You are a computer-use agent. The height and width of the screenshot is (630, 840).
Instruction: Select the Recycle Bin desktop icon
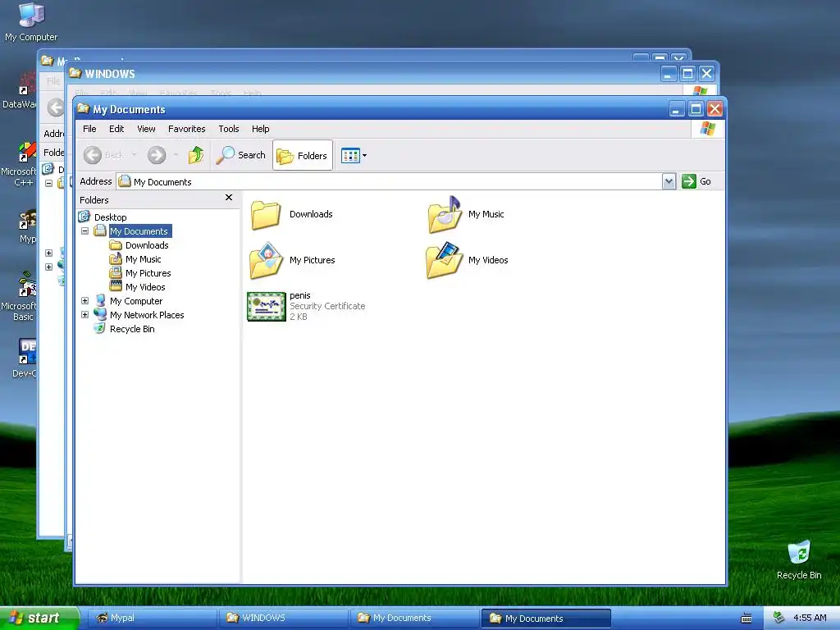coord(799,559)
